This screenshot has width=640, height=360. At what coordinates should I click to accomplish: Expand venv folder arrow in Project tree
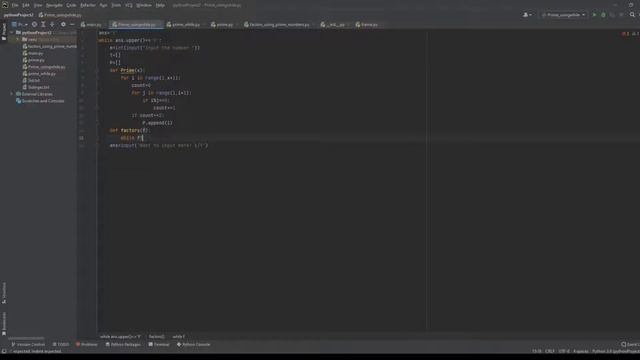point(18,40)
